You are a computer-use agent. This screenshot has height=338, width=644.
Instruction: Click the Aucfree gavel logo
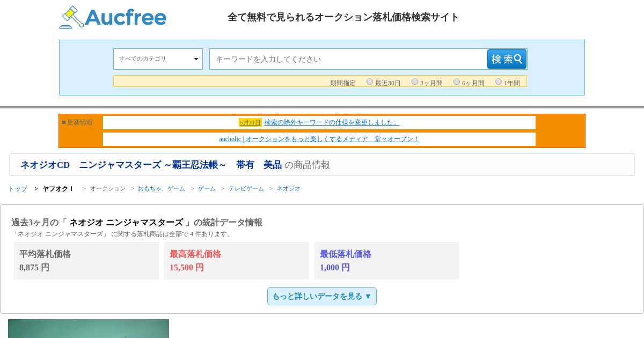pos(113,17)
